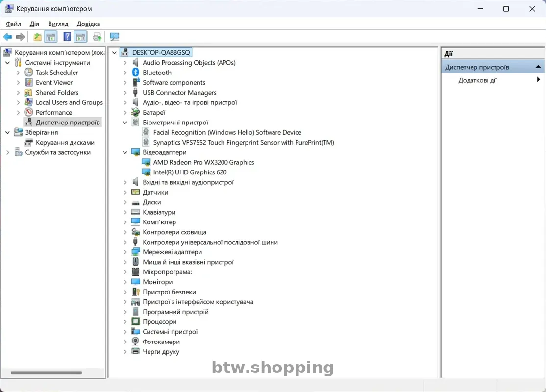The width and height of the screenshot is (546, 392).
Task: Select AMD Radeon Pro WX3200 Graphics
Action: [x=203, y=162]
